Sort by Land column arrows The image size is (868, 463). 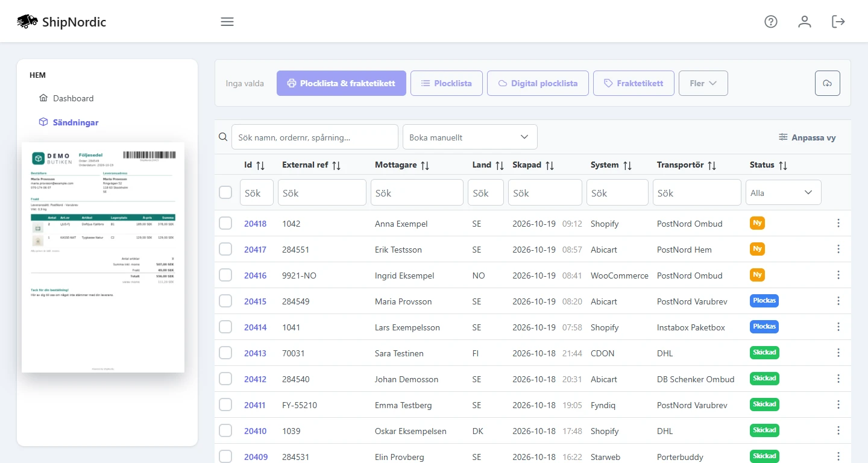(499, 165)
